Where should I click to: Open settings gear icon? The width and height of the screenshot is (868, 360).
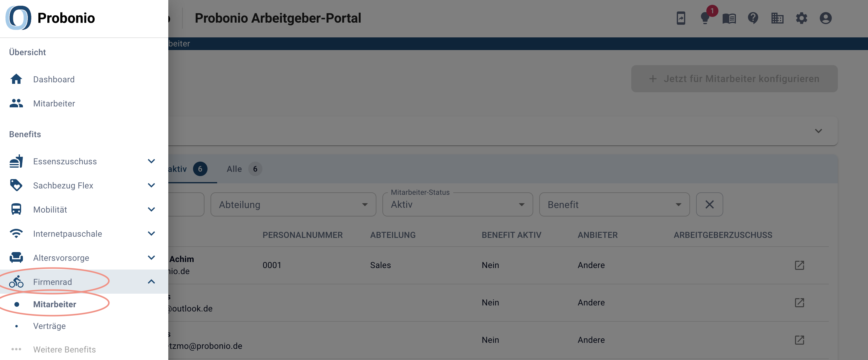(x=801, y=18)
